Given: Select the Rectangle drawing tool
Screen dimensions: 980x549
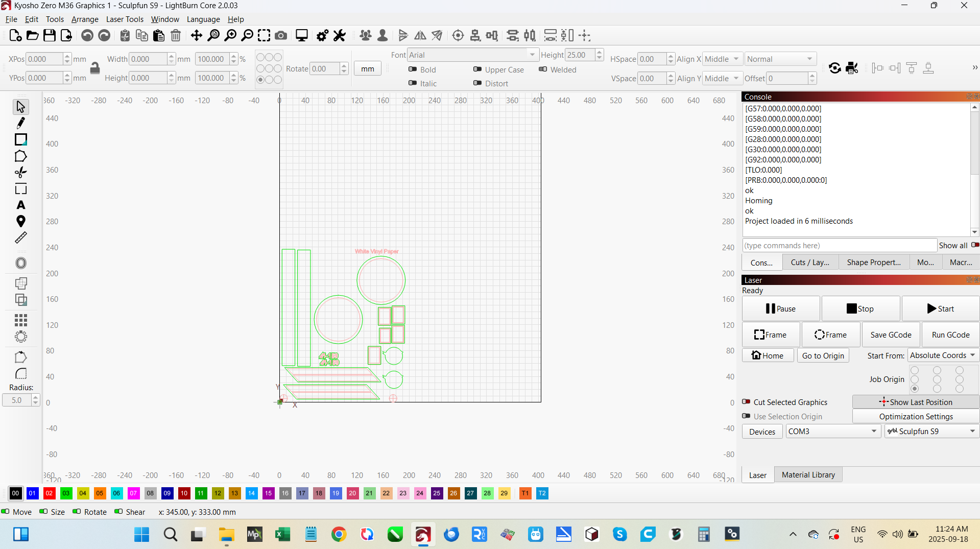Looking at the screenshot, I should [20, 139].
